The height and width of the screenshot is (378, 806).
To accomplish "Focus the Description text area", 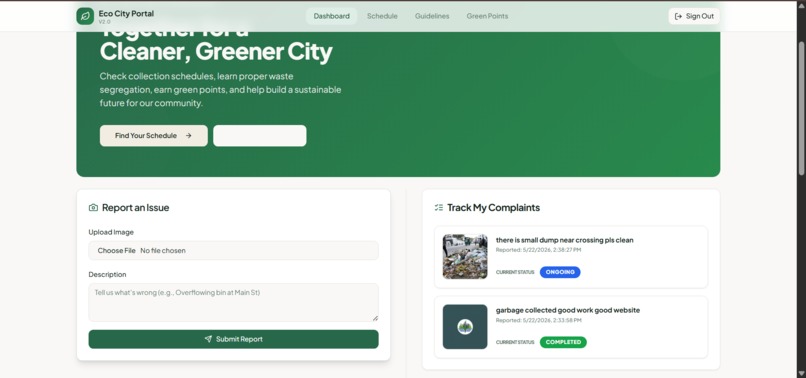I will click(x=233, y=302).
